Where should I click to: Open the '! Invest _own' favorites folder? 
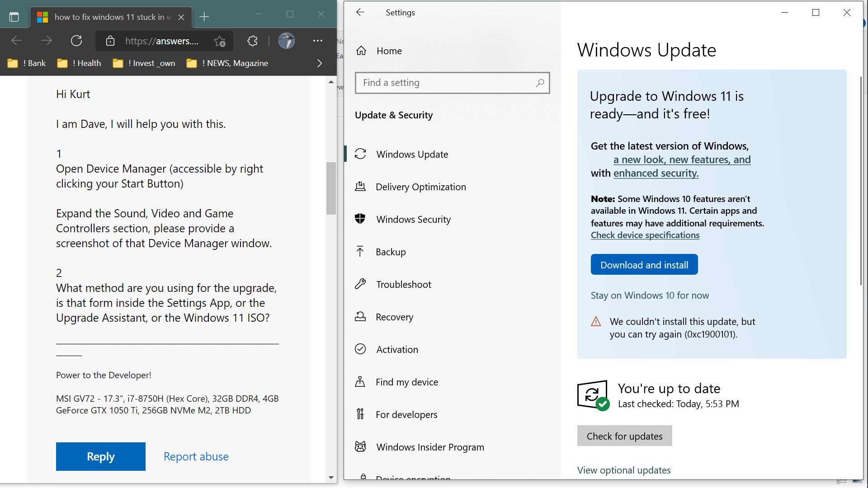pyautogui.click(x=144, y=63)
